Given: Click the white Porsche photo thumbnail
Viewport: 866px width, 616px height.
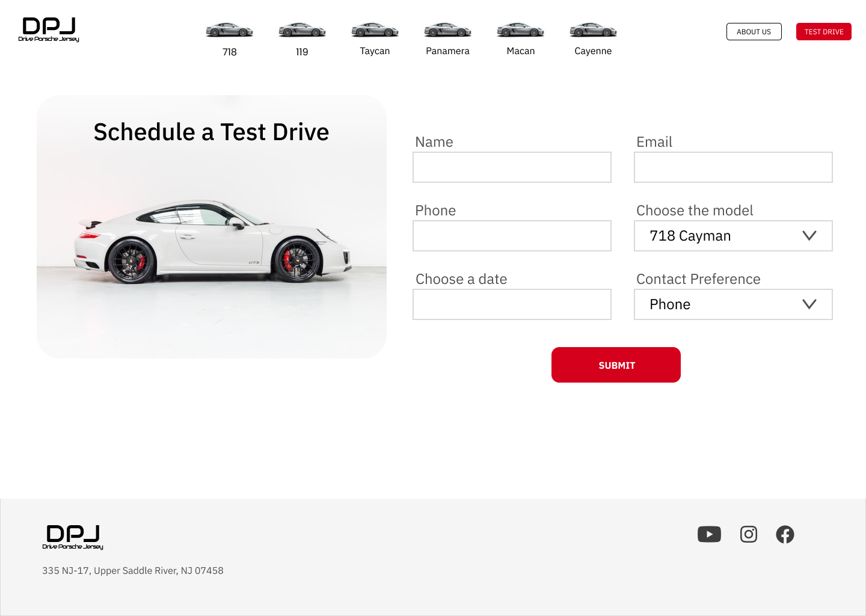Looking at the screenshot, I should click(212, 226).
